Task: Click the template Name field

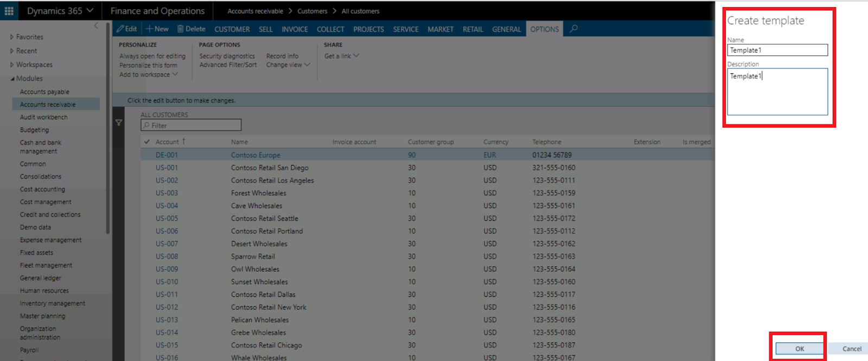Action: click(x=777, y=50)
